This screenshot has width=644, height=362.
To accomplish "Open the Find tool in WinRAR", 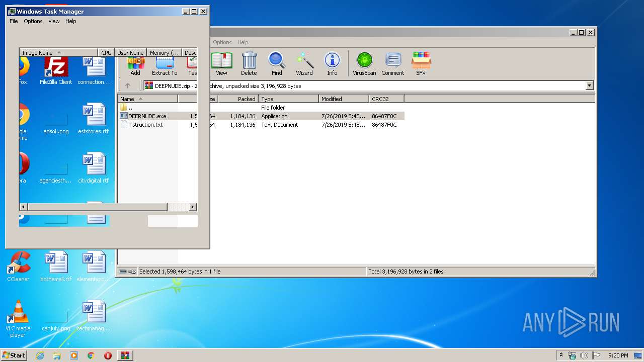I will (x=277, y=64).
